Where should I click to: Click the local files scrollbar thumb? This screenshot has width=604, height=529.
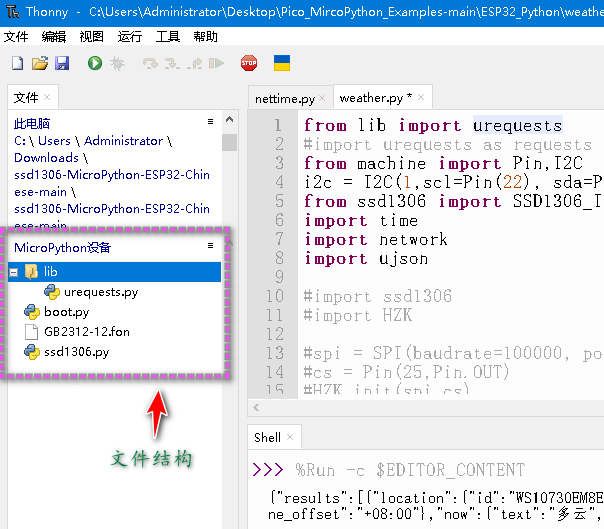(x=230, y=143)
